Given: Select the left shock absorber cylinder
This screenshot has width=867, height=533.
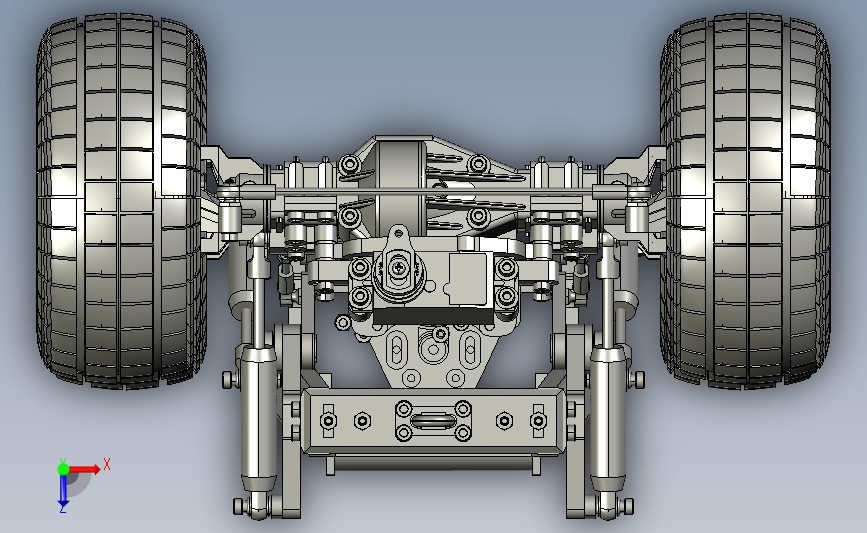Looking at the screenshot, I should [259, 419].
